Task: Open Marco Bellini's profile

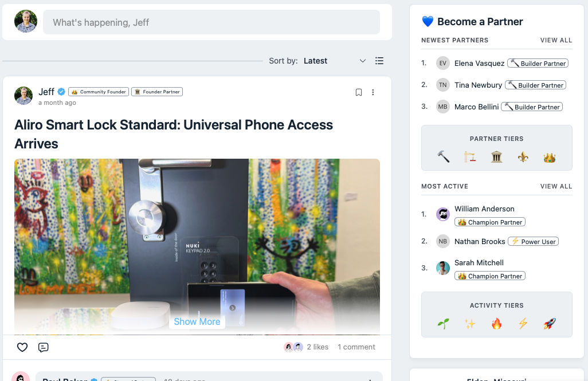Action: tap(477, 107)
